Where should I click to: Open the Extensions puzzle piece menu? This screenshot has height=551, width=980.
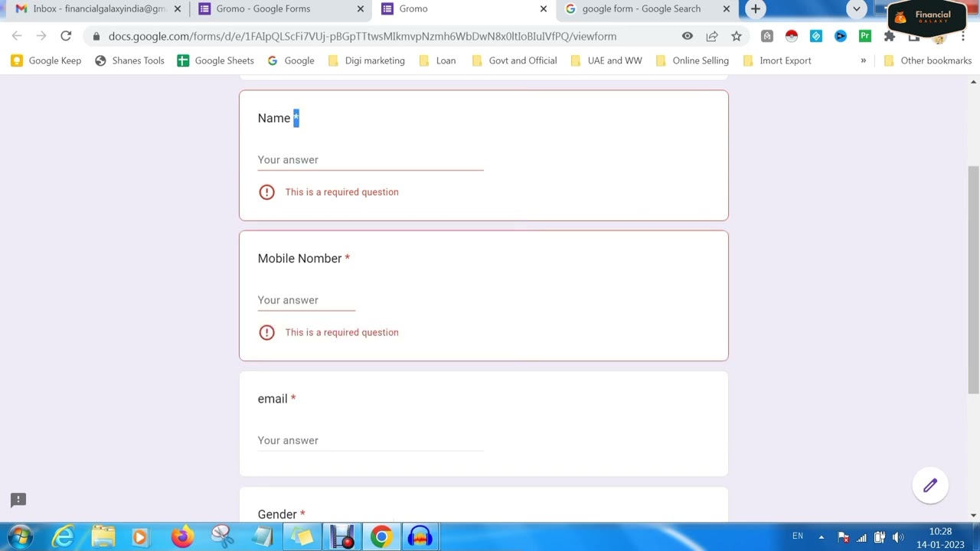point(889,36)
